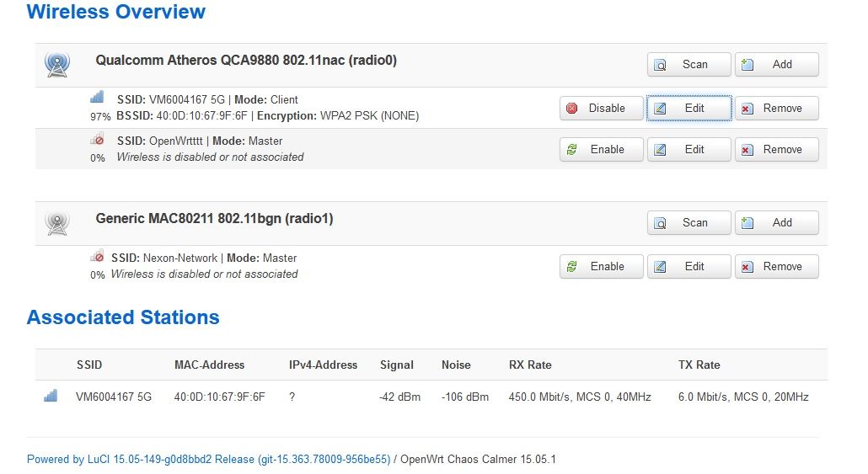Open the Powered by LuCI release link

(208, 460)
